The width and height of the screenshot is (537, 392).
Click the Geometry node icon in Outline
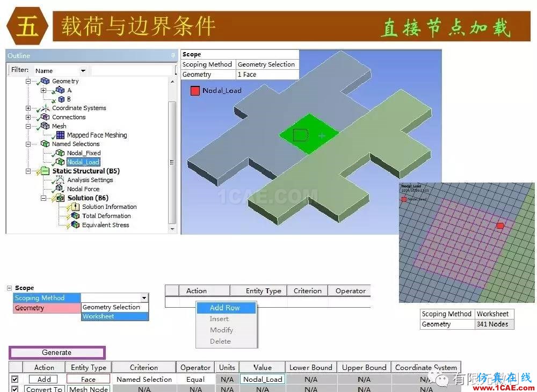(45, 81)
